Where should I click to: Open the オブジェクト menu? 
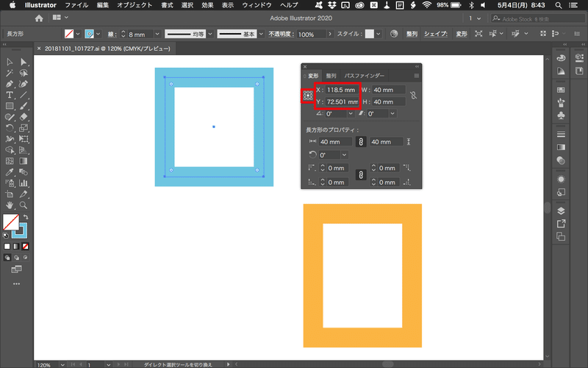pos(135,5)
